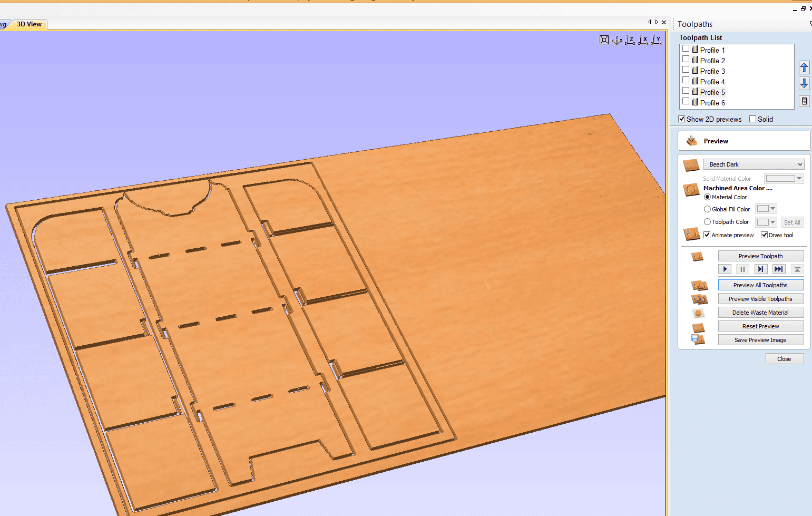Click the Preview Toolpath button
This screenshot has height=516, width=812.
coord(761,256)
